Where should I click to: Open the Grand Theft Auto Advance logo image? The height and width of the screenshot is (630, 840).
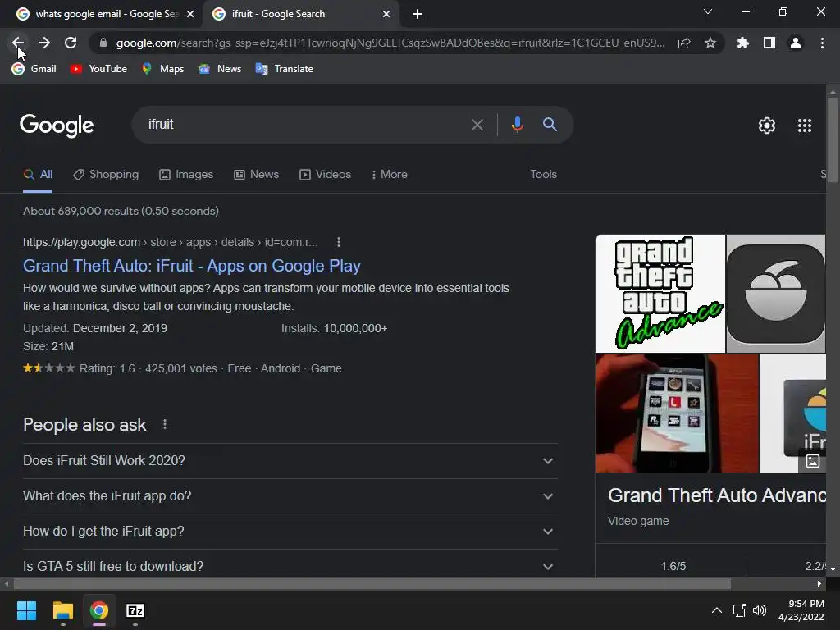(x=660, y=294)
